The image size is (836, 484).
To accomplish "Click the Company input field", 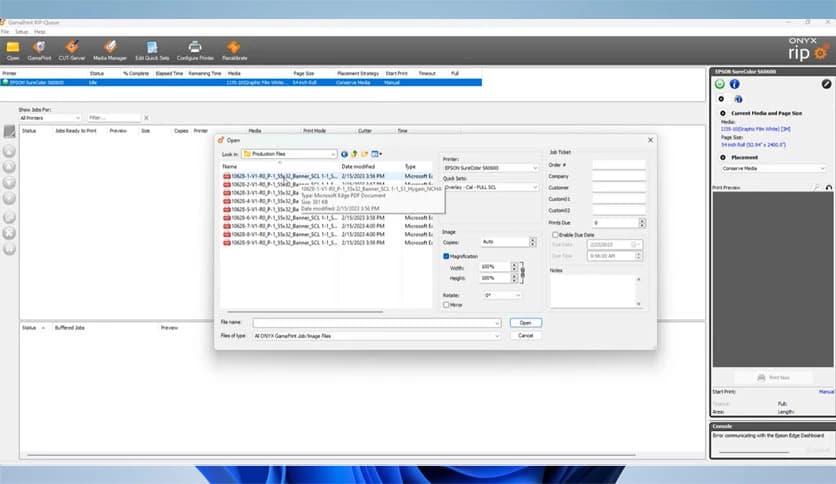I will point(618,176).
